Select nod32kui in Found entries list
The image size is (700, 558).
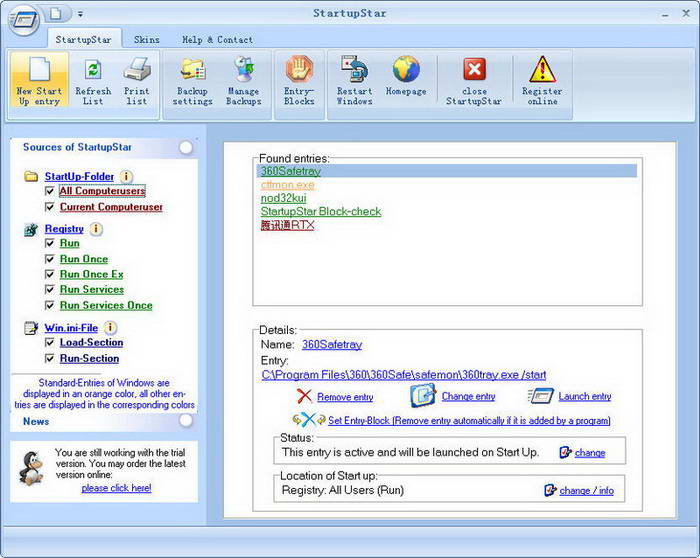pyautogui.click(x=282, y=198)
